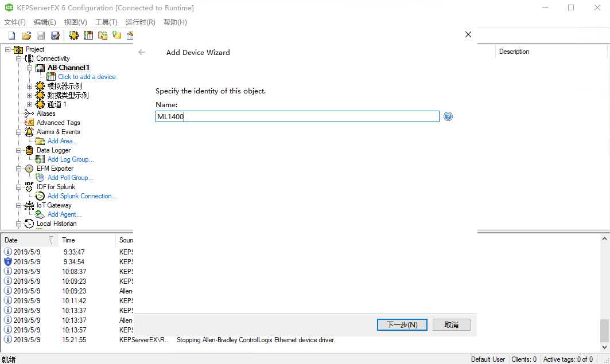Expand the 模拟器示例 channel
Image resolution: width=610 pixels, height=364 pixels.
(x=30, y=86)
